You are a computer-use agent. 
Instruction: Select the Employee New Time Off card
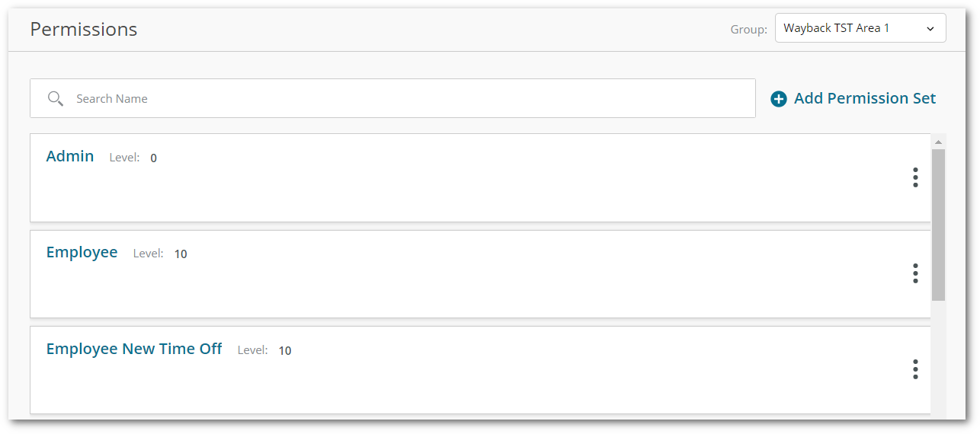[x=480, y=371]
